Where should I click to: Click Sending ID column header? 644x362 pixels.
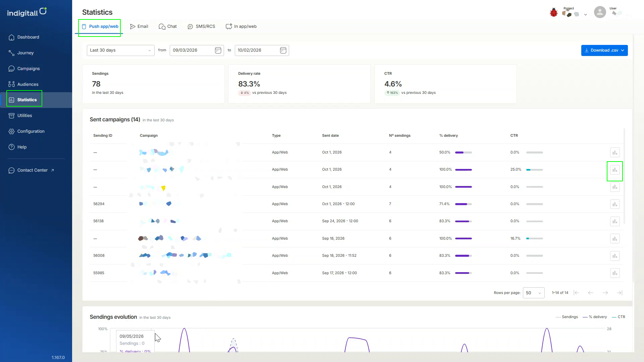click(103, 136)
